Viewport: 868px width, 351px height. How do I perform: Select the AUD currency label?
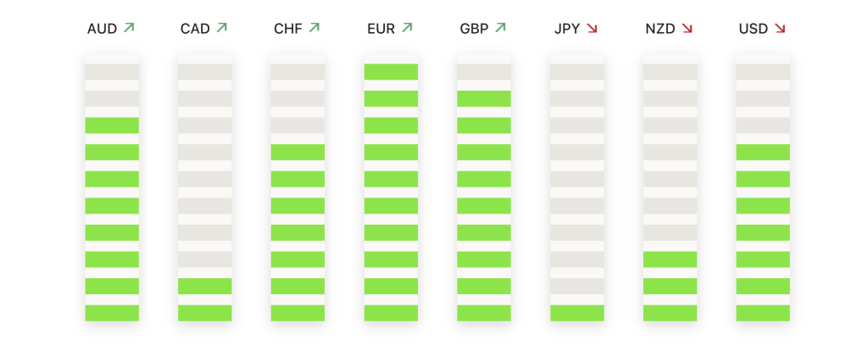pyautogui.click(x=102, y=29)
